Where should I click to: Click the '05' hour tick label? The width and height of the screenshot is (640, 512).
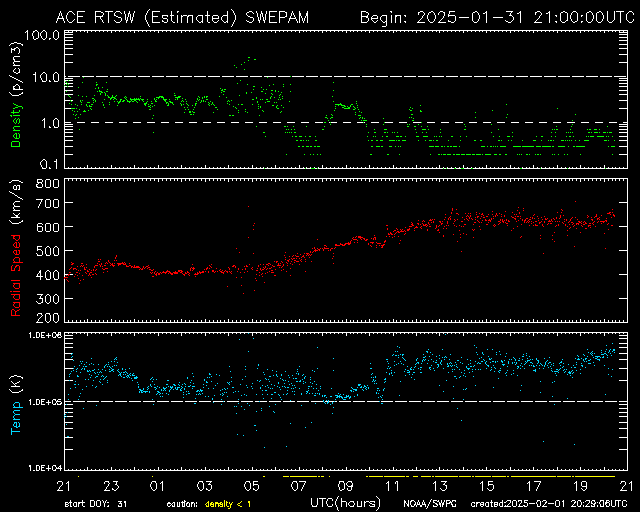click(x=251, y=486)
